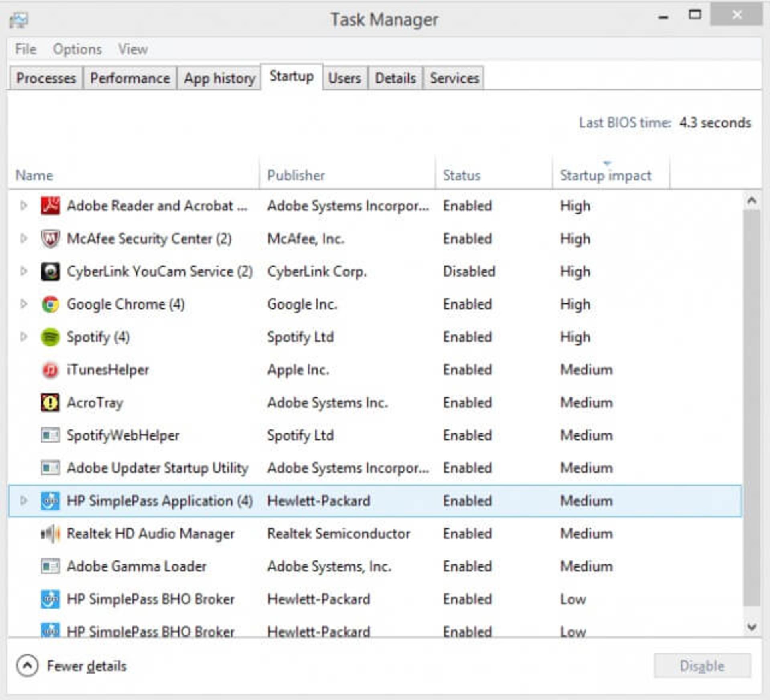Viewport: 770px width, 700px height.
Task: Expand the Adobe Reader and Acrobat group
Action: 24,206
